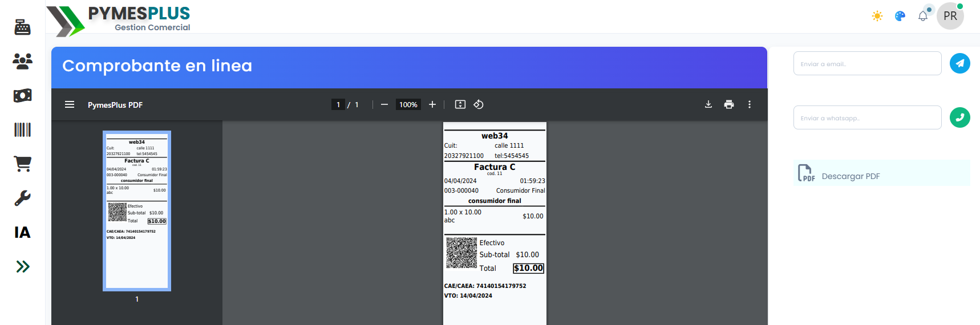Screen dimensions: 980x325
Task: Open the customers group icon in sidebar
Action: tap(22, 61)
